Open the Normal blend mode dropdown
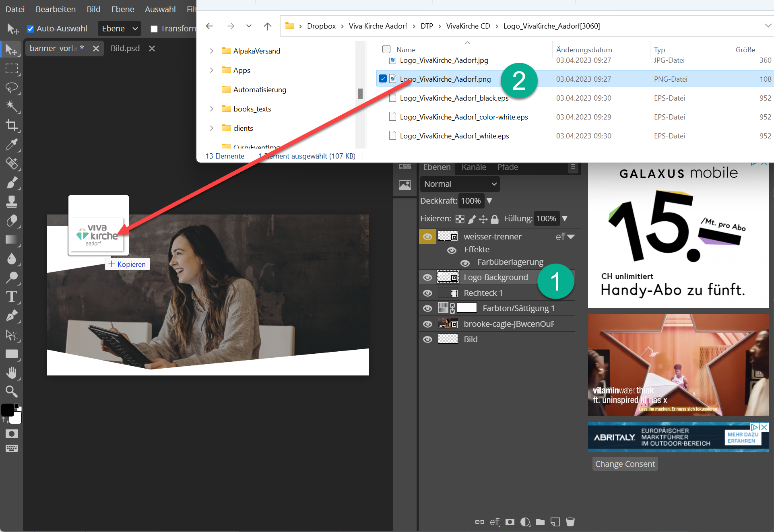 [x=460, y=184]
